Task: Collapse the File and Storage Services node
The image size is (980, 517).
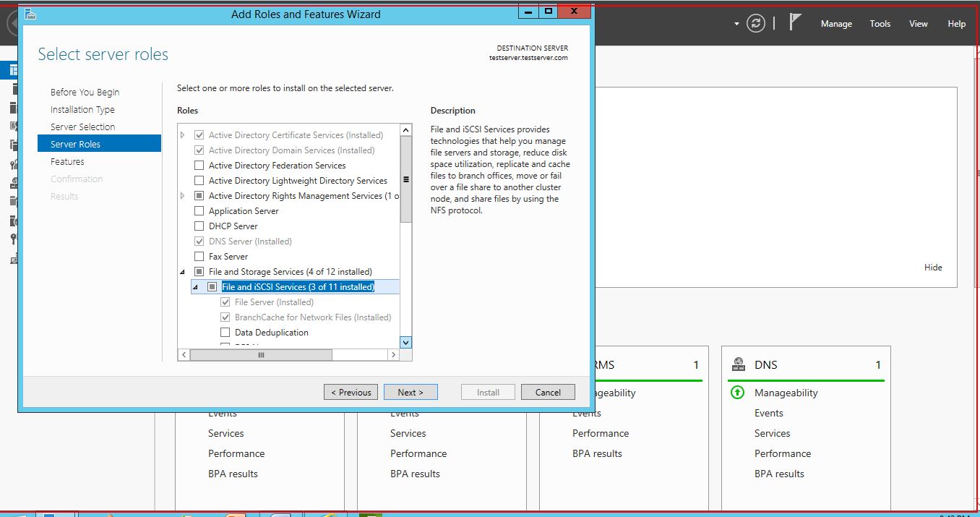Action: pos(183,272)
